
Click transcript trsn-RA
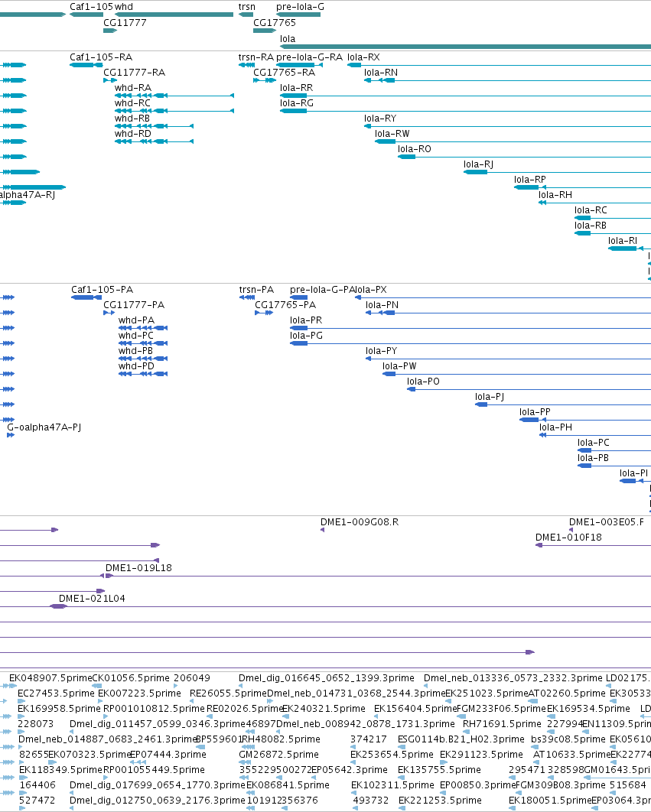pyautogui.click(x=256, y=57)
